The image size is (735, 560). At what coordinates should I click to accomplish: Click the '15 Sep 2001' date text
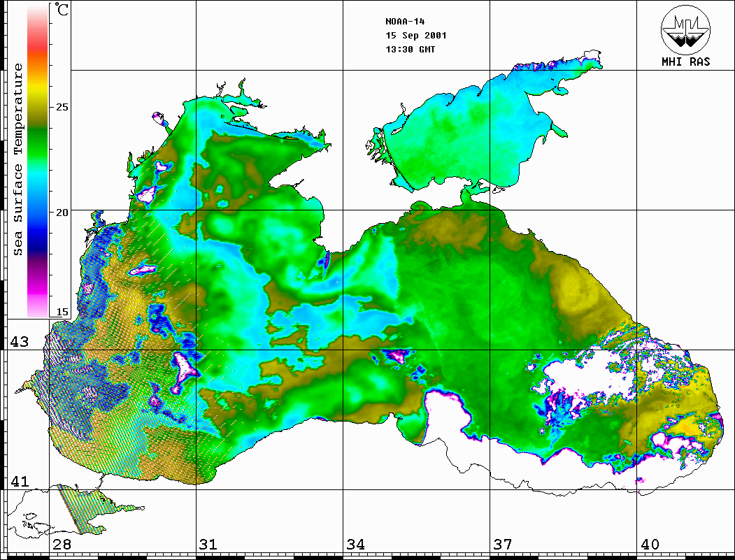(x=416, y=36)
